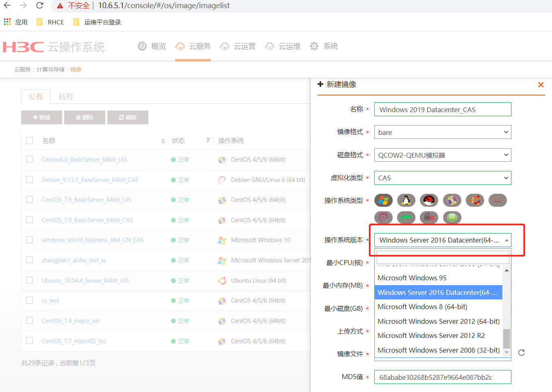Open the 云运维 menu
The width and height of the screenshot is (552, 392).
click(283, 46)
